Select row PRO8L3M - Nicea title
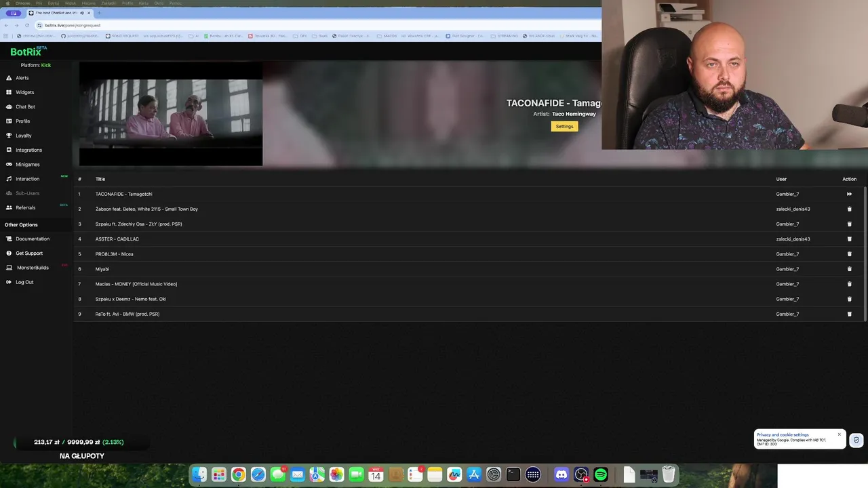Viewport: 868px width, 488px height. (114, 254)
